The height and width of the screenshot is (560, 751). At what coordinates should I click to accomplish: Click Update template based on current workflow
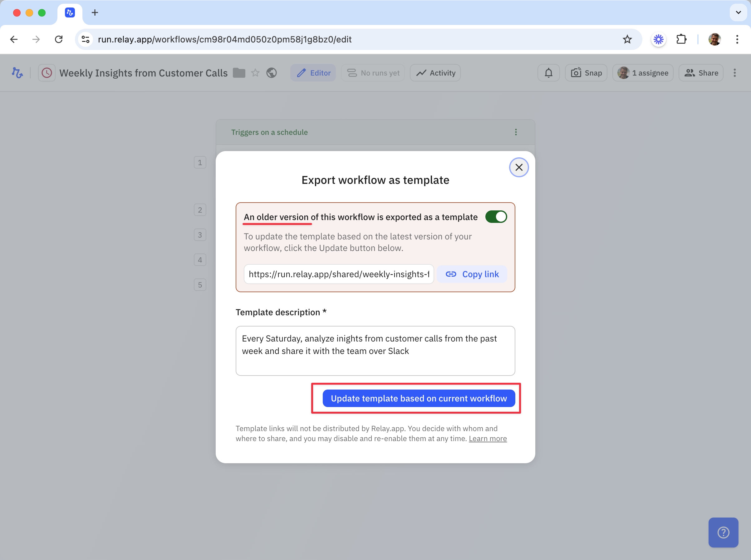(x=419, y=398)
